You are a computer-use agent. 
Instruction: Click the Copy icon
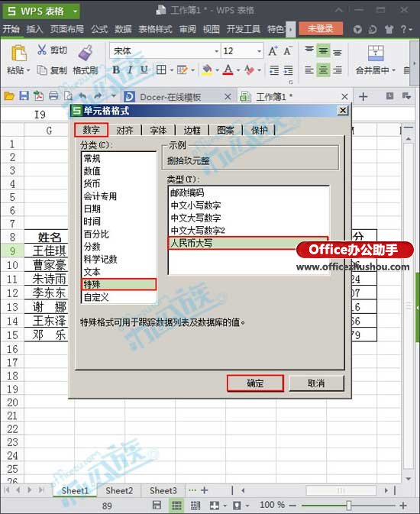click(x=42, y=70)
